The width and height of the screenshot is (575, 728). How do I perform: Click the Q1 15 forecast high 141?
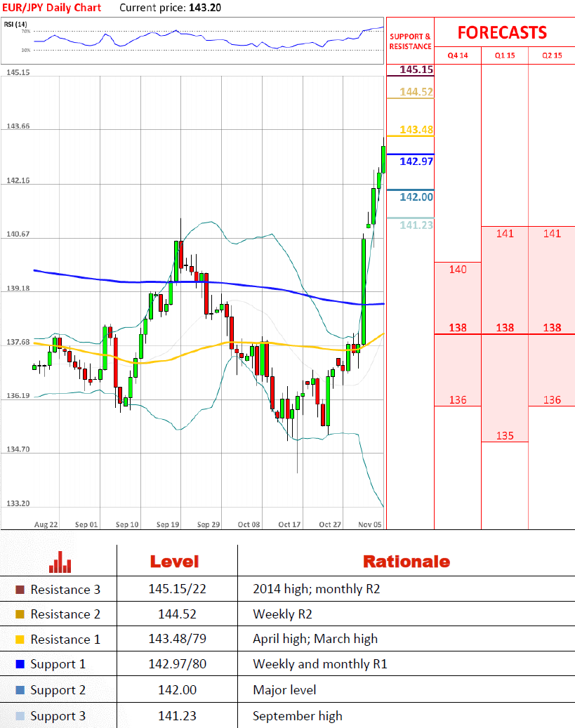click(x=504, y=234)
